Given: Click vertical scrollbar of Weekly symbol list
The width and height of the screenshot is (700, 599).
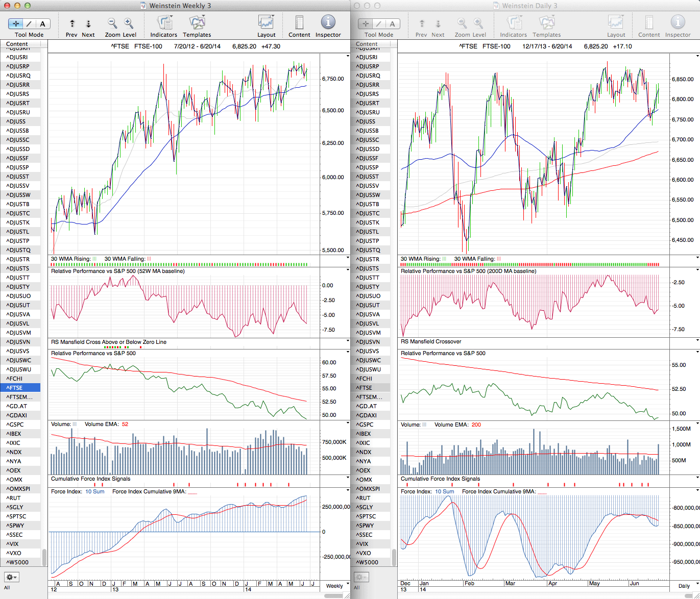Looking at the screenshot, I should click(x=44, y=556).
